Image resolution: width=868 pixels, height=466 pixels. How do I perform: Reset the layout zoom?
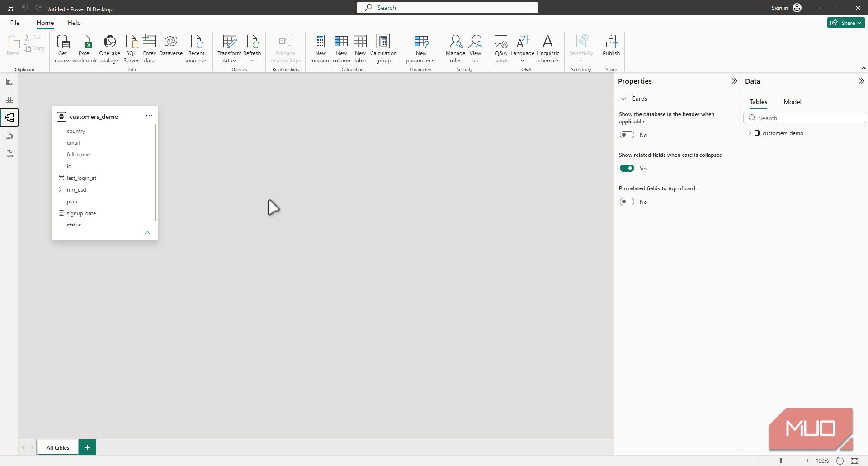[x=840, y=461]
